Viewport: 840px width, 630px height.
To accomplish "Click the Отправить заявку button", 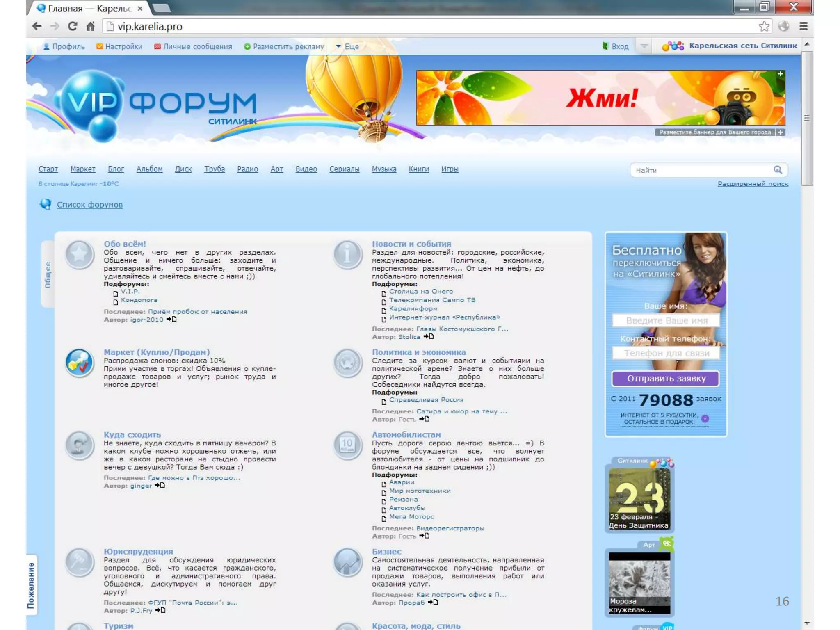I will (x=665, y=378).
